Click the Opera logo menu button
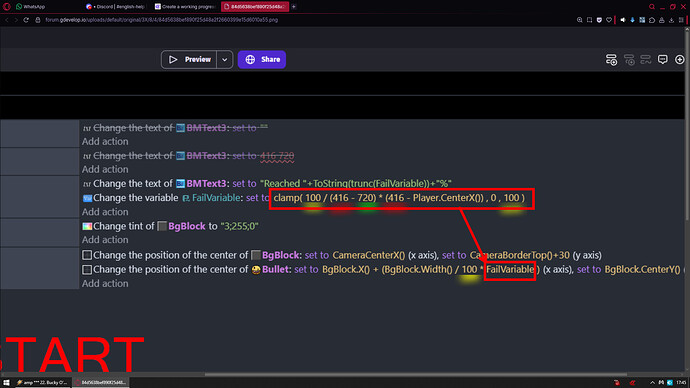The image size is (690, 388). point(7,7)
